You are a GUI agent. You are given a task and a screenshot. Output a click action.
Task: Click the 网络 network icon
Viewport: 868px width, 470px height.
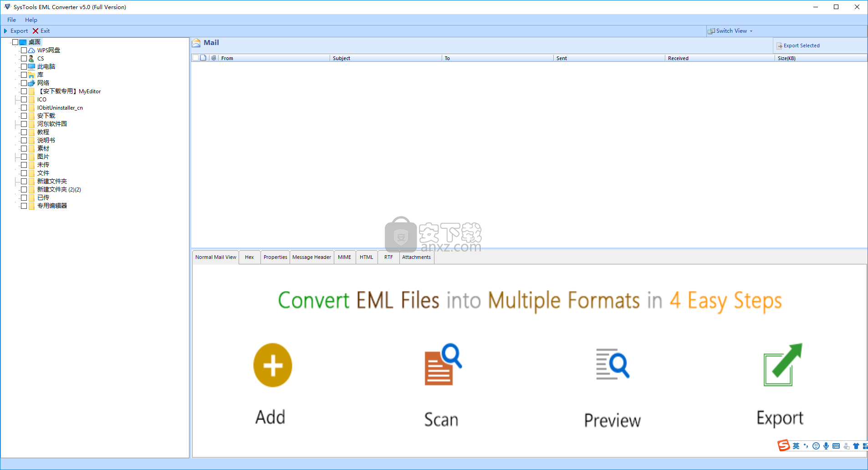31,83
